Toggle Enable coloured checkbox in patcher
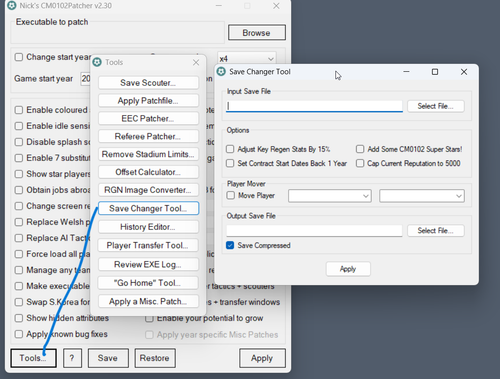The height and width of the screenshot is (379, 500). point(19,110)
